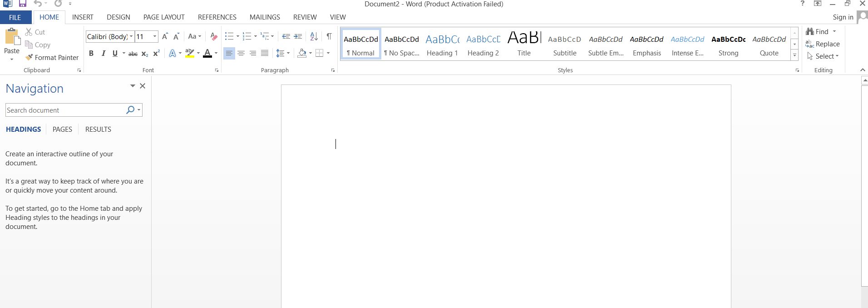
Task: Click the Sort A-Z icon
Action: (x=314, y=36)
